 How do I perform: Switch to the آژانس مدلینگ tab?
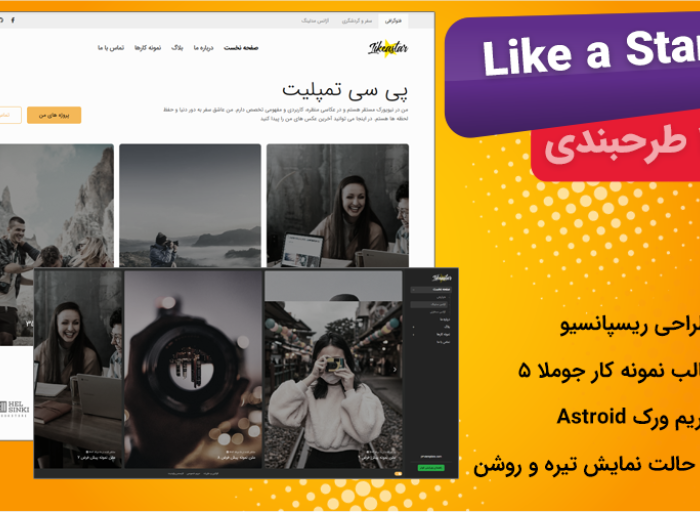[315, 21]
